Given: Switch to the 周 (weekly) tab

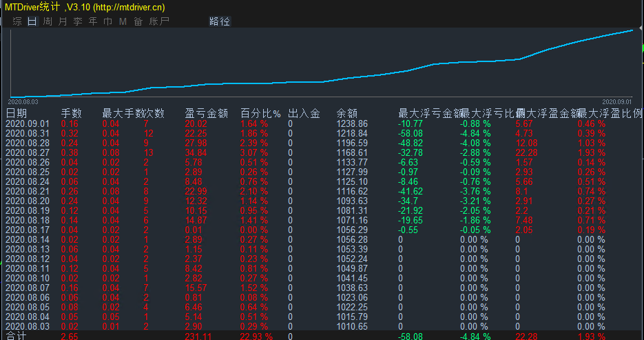Looking at the screenshot, I should [x=48, y=21].
